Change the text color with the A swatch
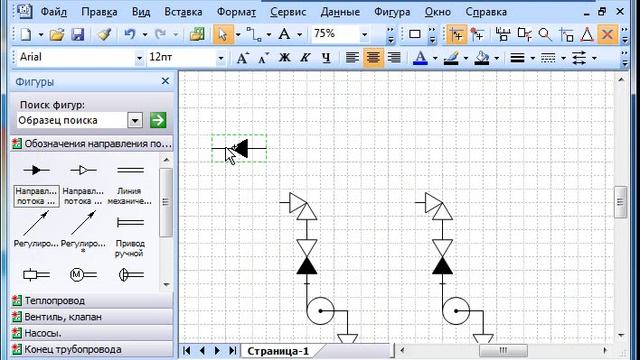 420,58
